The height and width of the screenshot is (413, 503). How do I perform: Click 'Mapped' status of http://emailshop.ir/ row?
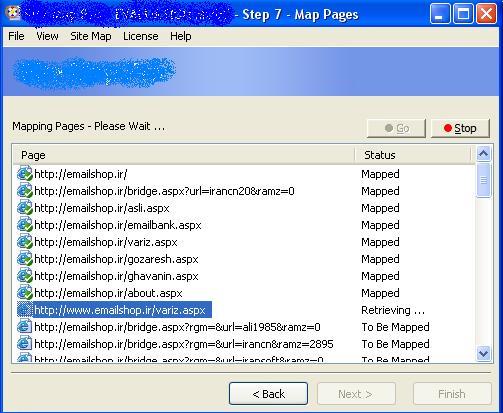[x=380, y=174]
